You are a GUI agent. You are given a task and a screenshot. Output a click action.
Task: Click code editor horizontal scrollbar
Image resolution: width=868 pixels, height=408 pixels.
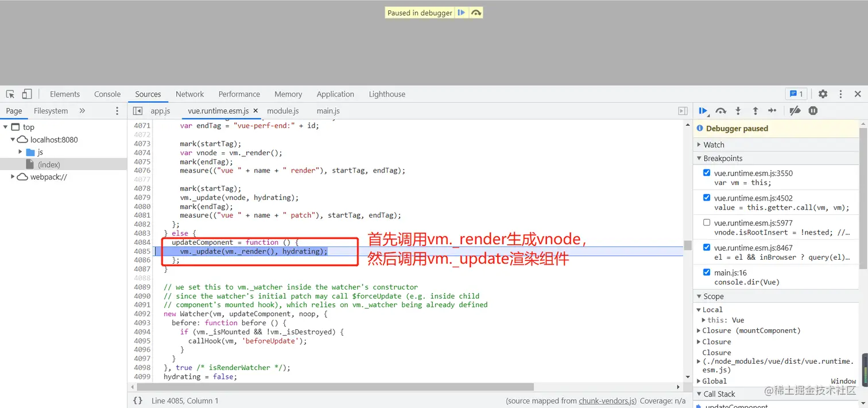(x=335, y=387)
